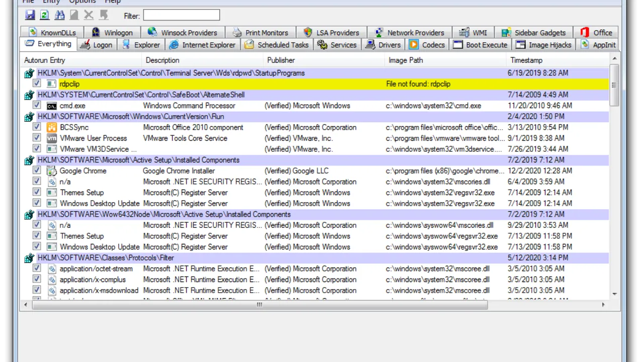Click the Google Chrome installer icon
644x362 pixels.
click(51, 171)
